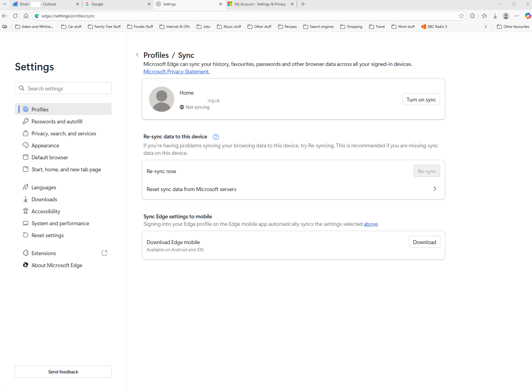Open tab actions menu chevron
Viewport: 532px width, 392px height.
tap(4, 4)
